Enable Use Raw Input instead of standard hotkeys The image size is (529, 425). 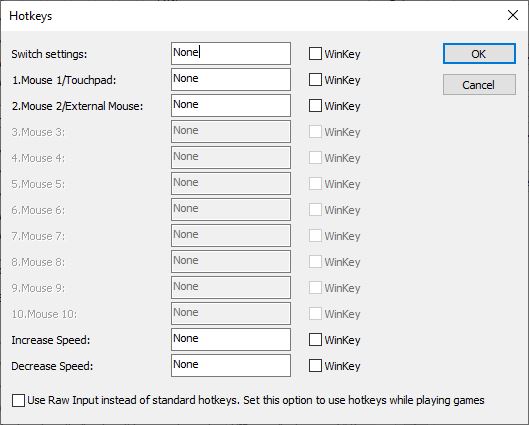coord(18,400)
